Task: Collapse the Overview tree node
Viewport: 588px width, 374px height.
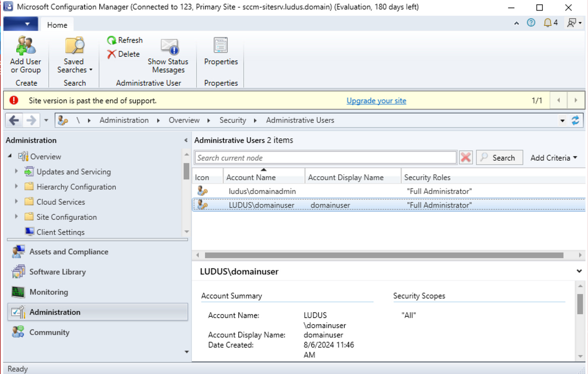Action: tap(10, 156)
